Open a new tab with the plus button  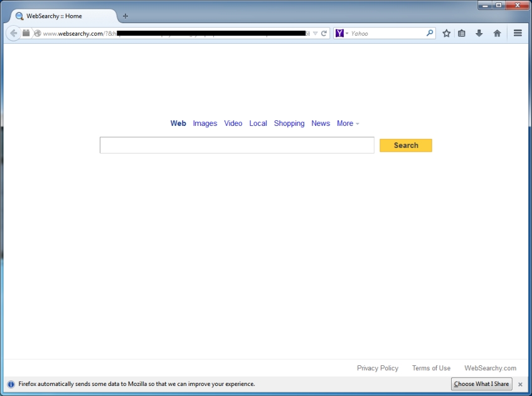[x=125, y=16]
